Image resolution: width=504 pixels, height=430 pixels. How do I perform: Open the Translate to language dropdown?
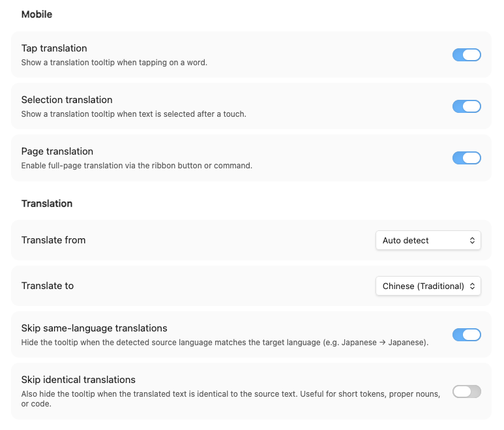(x=428, y=286)
